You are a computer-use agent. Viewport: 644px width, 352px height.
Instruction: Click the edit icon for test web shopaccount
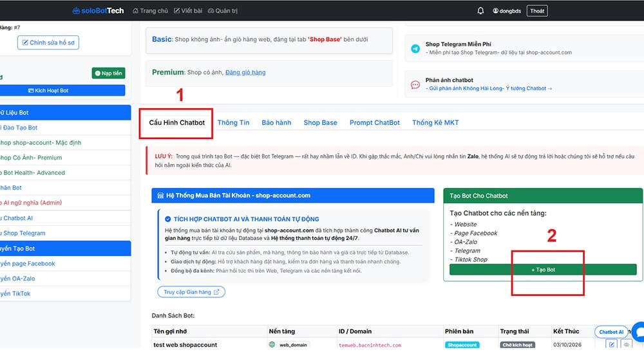[x=611, y=345]
